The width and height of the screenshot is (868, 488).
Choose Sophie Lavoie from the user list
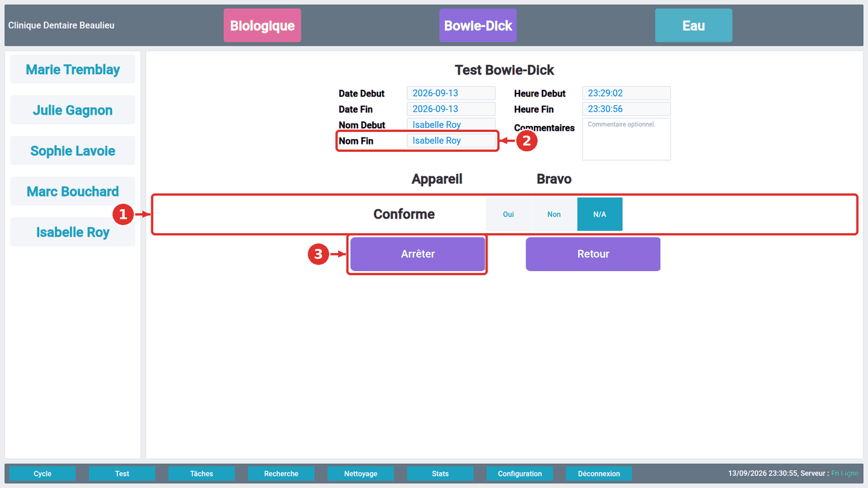click(73, 151)
